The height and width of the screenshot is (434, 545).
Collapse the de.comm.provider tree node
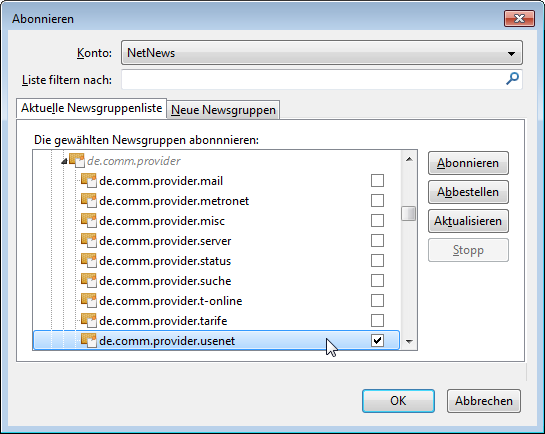point(64,161)
